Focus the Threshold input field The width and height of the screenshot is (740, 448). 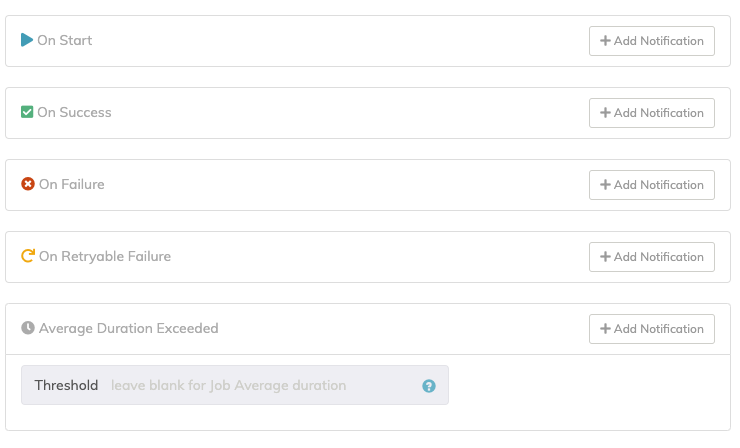pyautogui.click(x=264, y=385)
